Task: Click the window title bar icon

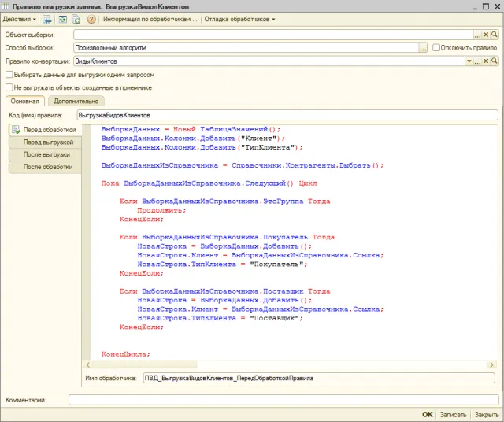Action: pos(6,6)
